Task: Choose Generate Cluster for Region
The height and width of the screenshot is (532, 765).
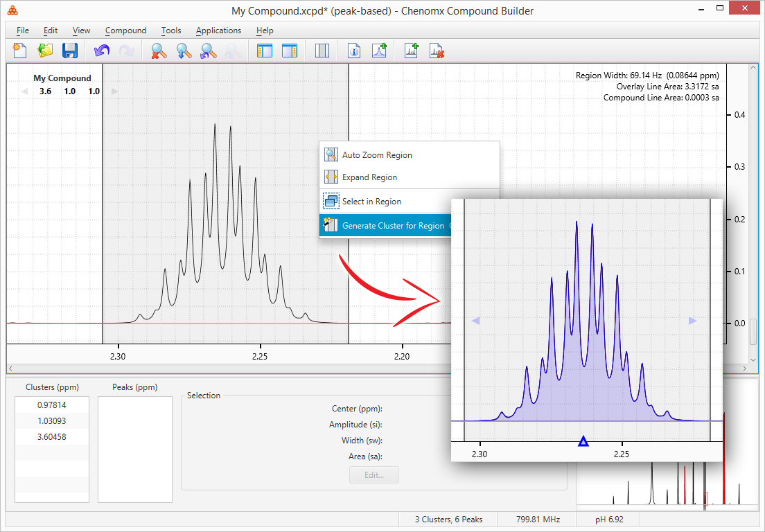Action: coord(385,225)
